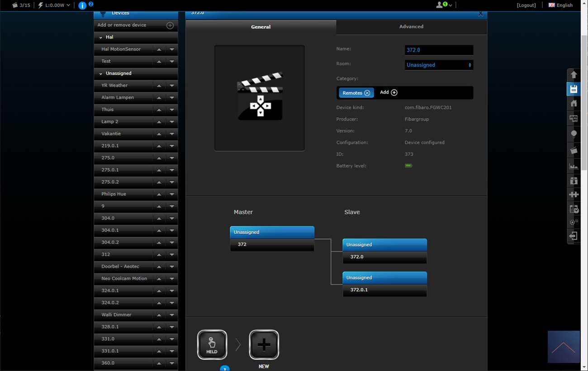Click the scroll-to-top arrow box
Viewport: 588px width, 371px height.
click(x=564, y=347)
